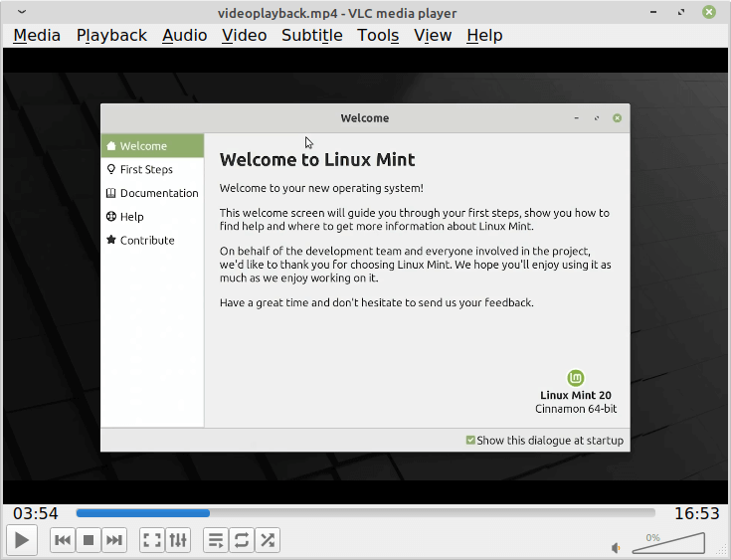Screen dimensions: 731x560
Task: Expand the Tools menu
Action: (378, 35)
